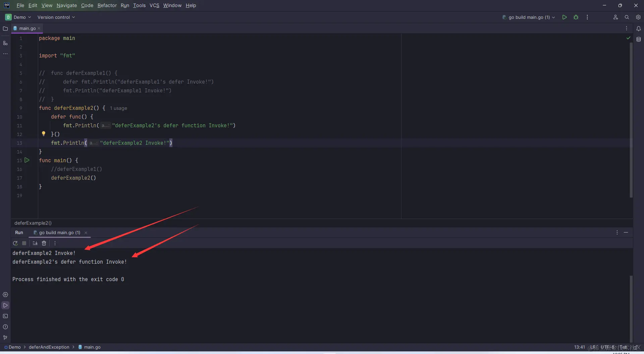The height and width of the screenshot is (354, 644).
Task: Open the Navigate menu
Action: point(67,5)
